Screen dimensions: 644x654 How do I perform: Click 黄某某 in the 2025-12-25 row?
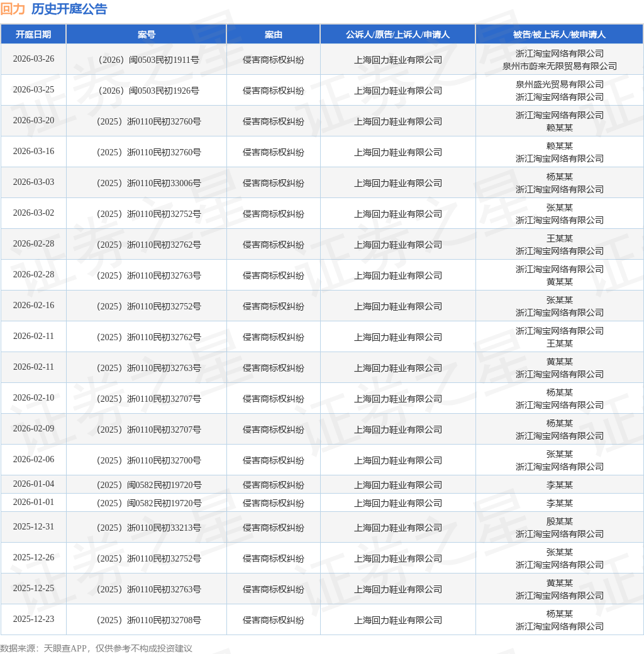pos(559,584)
